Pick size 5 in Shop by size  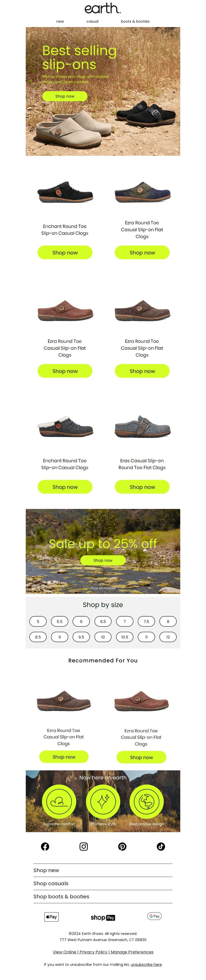tap(38, 621)
